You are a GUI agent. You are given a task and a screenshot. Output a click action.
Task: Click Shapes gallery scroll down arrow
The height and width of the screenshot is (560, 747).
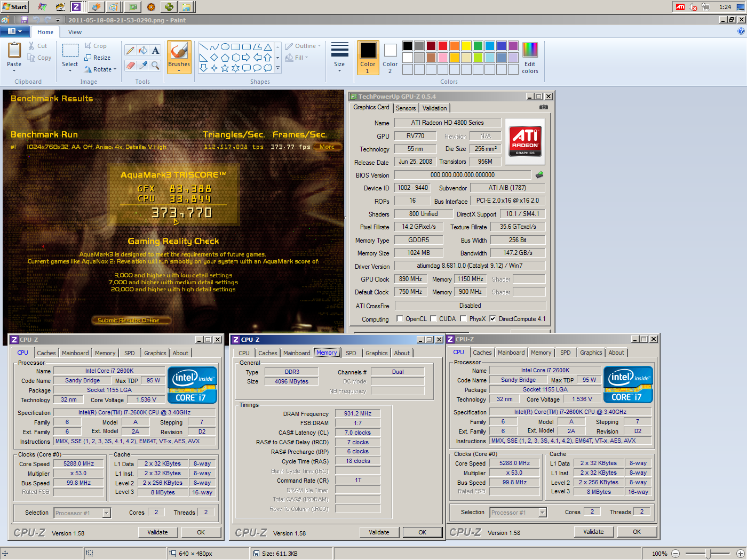point(277,58)
